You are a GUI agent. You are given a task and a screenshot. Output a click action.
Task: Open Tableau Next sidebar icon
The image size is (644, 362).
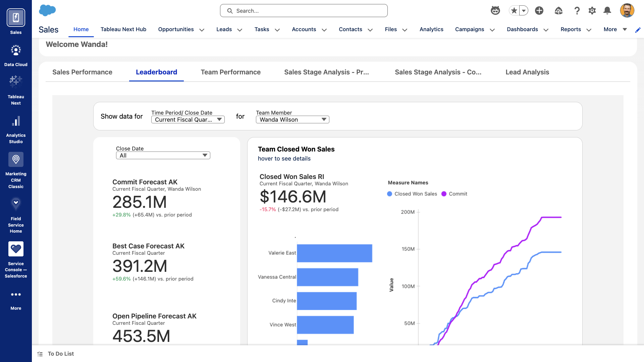16,81
